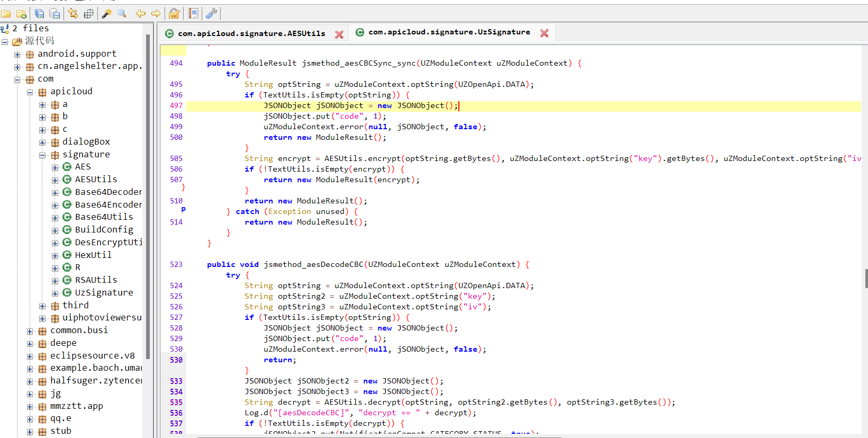
Task: Collapse the signature package node
Action: pos(42,155)
